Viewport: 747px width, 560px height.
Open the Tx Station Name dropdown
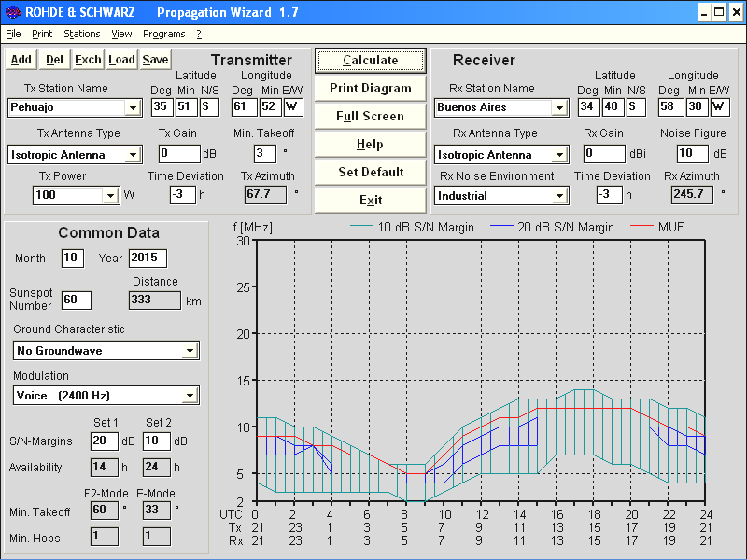pos(133,108)
